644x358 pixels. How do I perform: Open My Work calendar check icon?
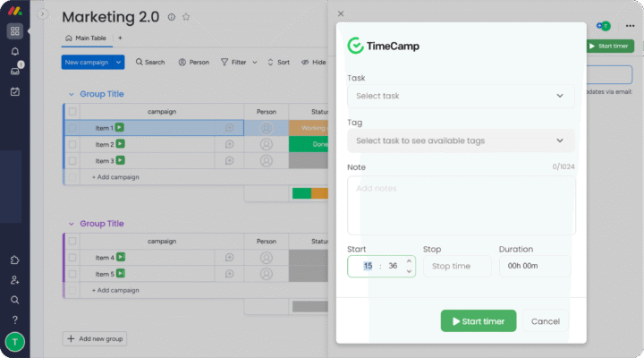coord(15,91)
